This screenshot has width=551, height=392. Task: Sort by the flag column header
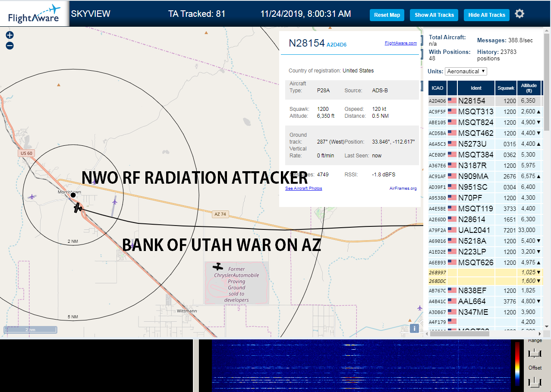[452, 88]
